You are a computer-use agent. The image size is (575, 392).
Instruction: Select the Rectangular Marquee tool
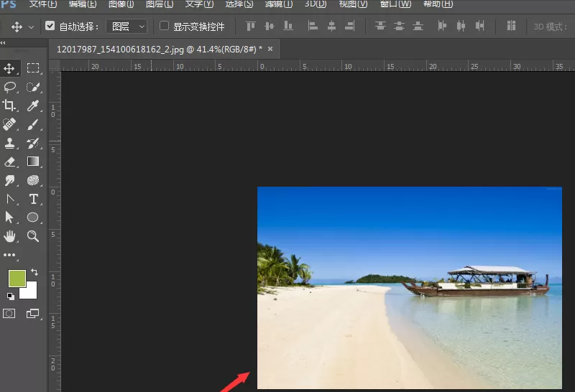click(33, 68)
